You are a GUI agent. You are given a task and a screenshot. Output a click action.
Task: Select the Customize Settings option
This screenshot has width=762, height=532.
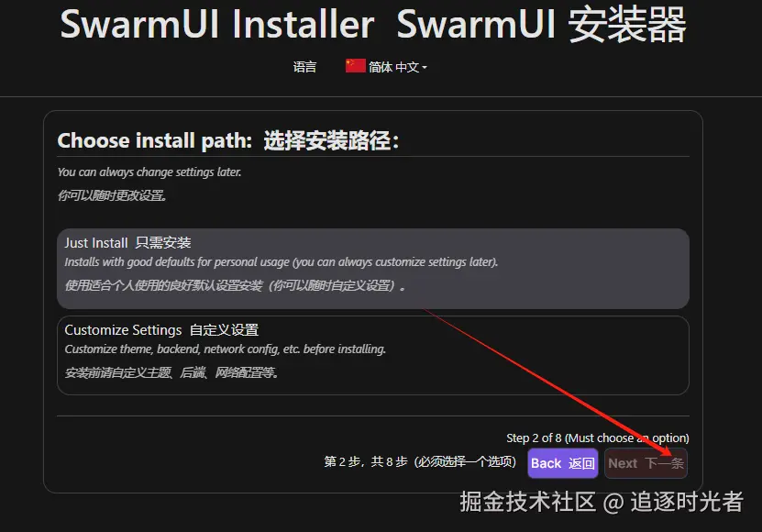(372, 355)
